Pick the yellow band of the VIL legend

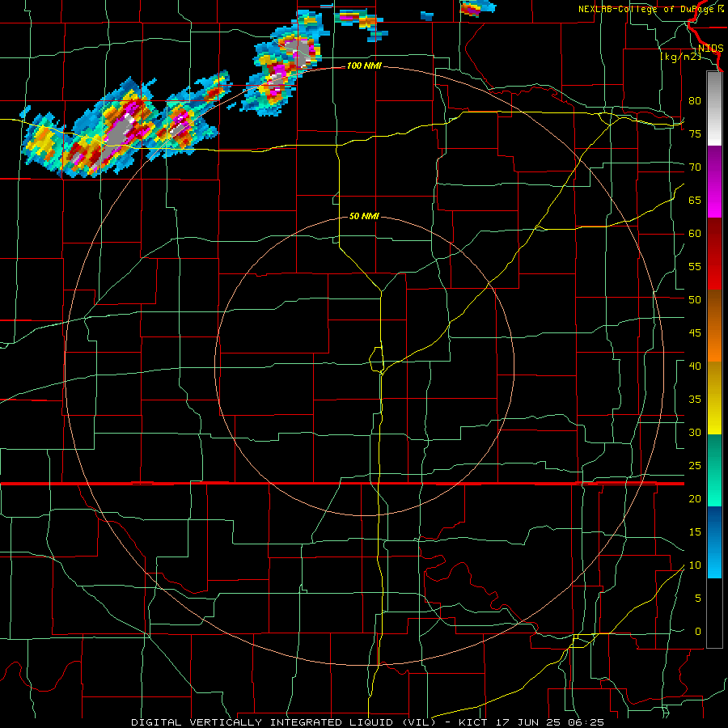714,398
